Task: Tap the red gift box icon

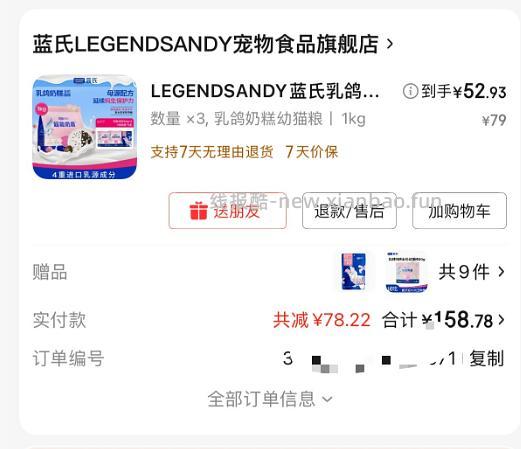Action: pos(199,211)
